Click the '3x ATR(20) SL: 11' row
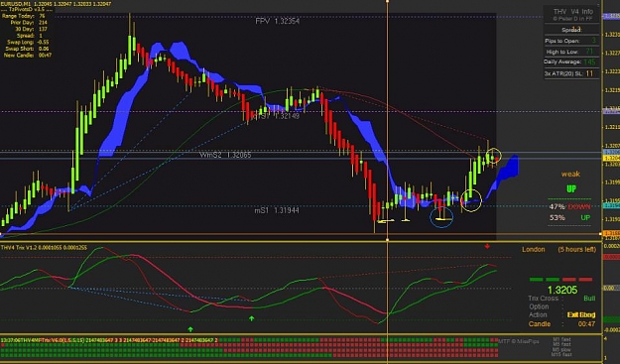This screenshot has width=620, height=364. click(x=569, y=73)
